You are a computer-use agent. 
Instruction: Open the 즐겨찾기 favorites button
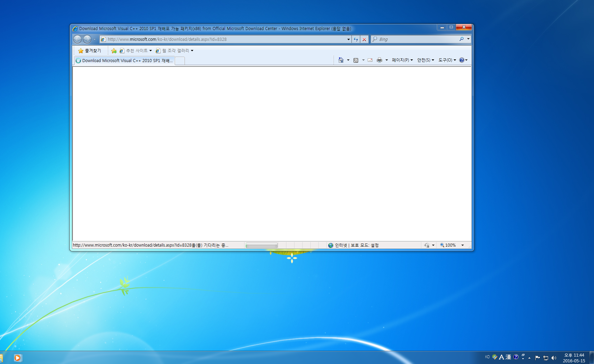point(89,51)
